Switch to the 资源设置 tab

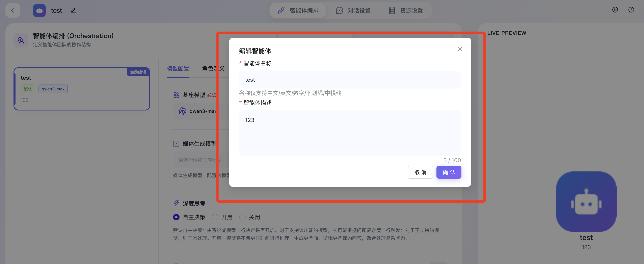(406, 10)
